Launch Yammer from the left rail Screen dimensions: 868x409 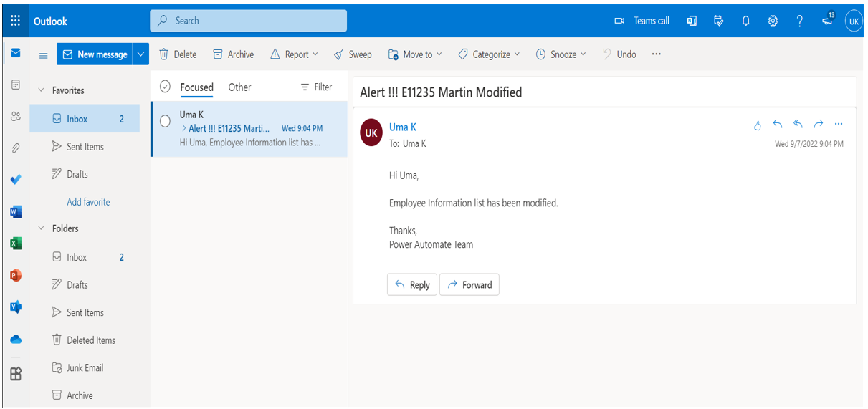tap(16, 307)
